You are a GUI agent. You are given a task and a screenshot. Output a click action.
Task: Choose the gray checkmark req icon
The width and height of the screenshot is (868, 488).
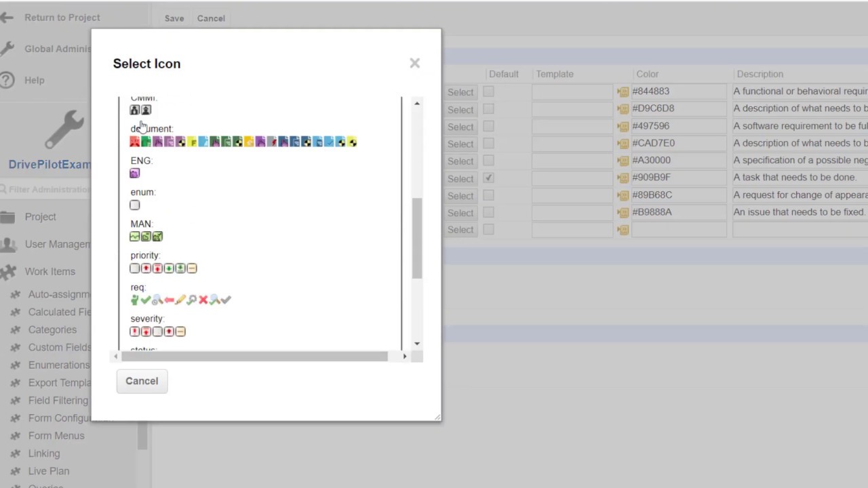(226, 300)
